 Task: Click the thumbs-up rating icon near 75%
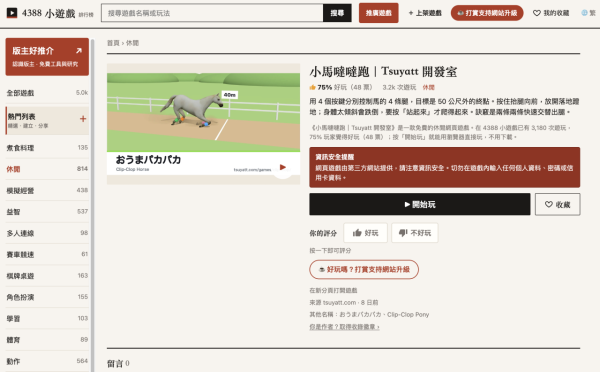click(313, 87)
